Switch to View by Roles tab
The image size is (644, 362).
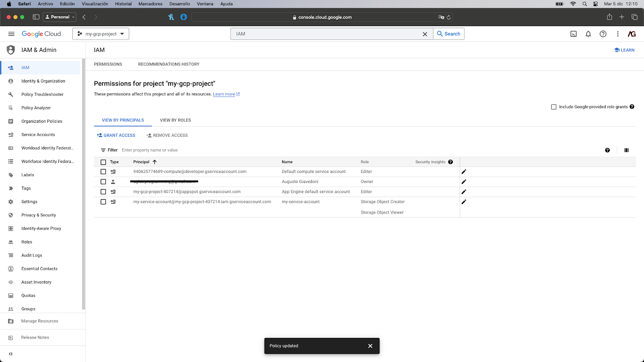[x=175, y=120]
